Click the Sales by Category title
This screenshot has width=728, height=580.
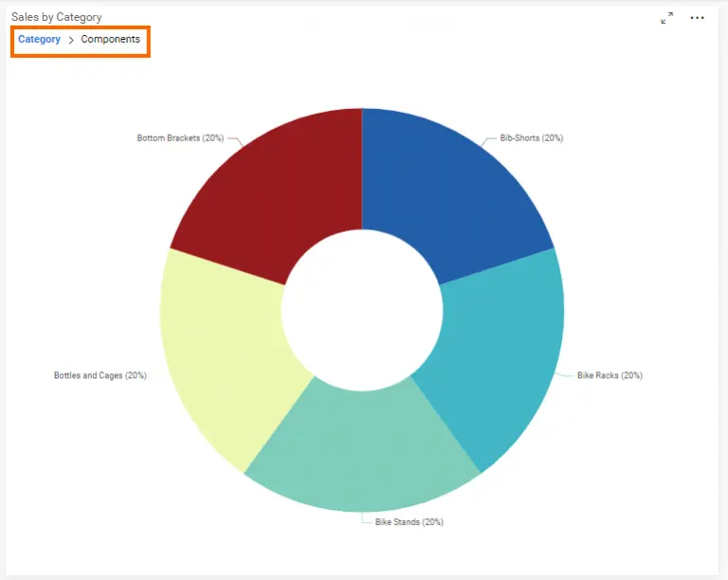pyautogui.click(x=57, y=17)
